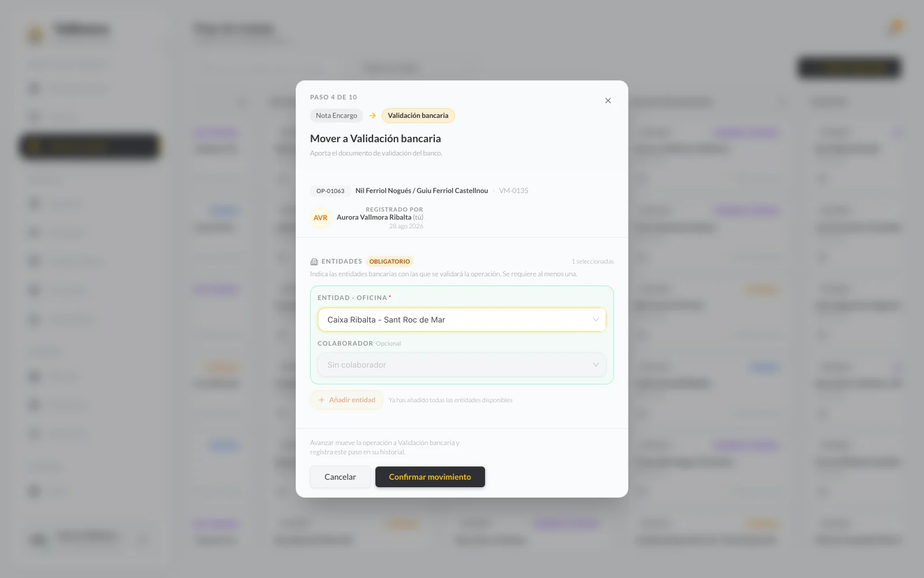Viewport: 924px width, 578px height.
Task: Select the Validación bancaria step chip
Action: click(418, 116)
